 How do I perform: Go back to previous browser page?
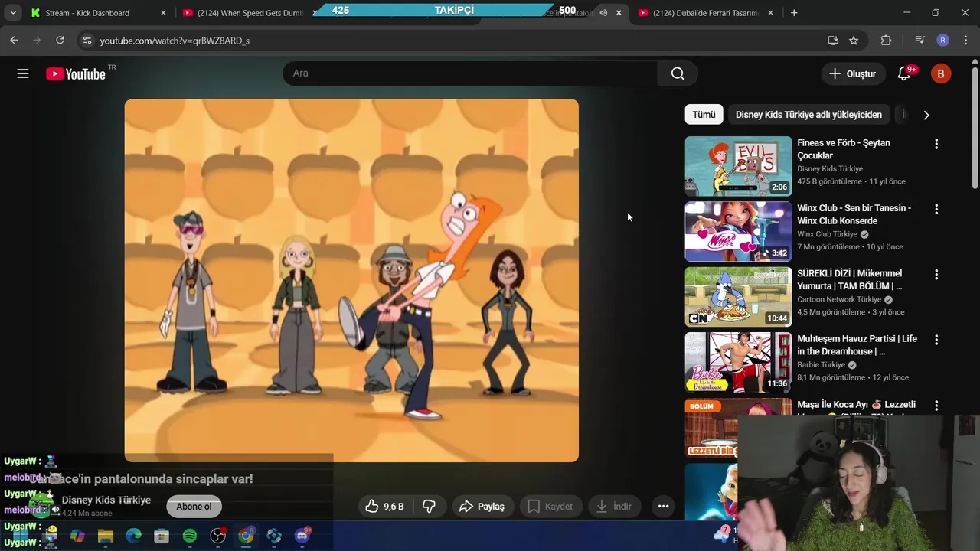14,40
